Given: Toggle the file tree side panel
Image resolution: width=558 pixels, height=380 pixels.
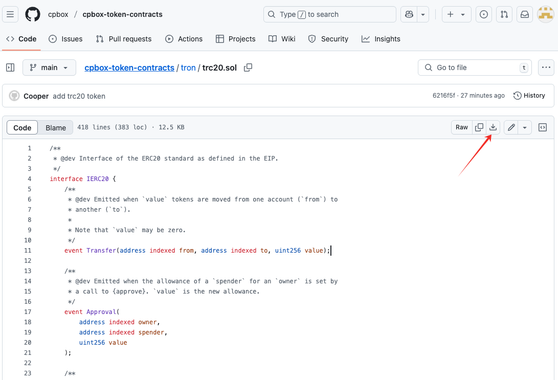Looking at the screenshot, I should click(x=10, y=68).
